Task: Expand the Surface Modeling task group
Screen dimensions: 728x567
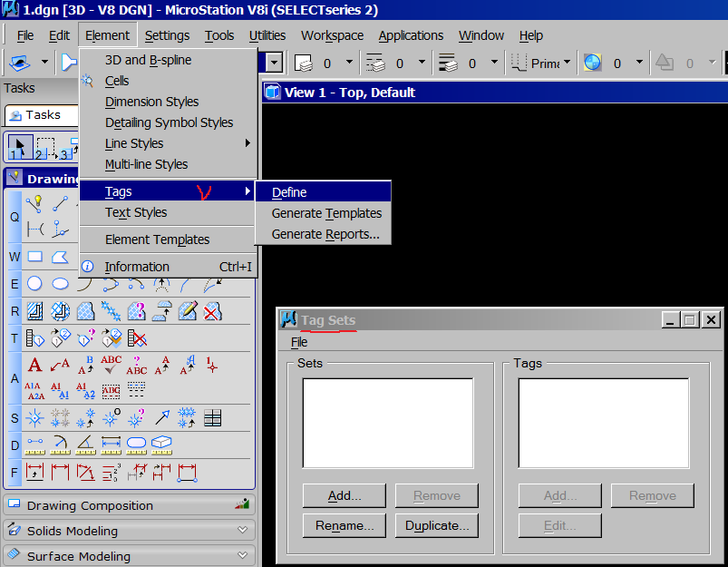Action: tap(242, 555)
